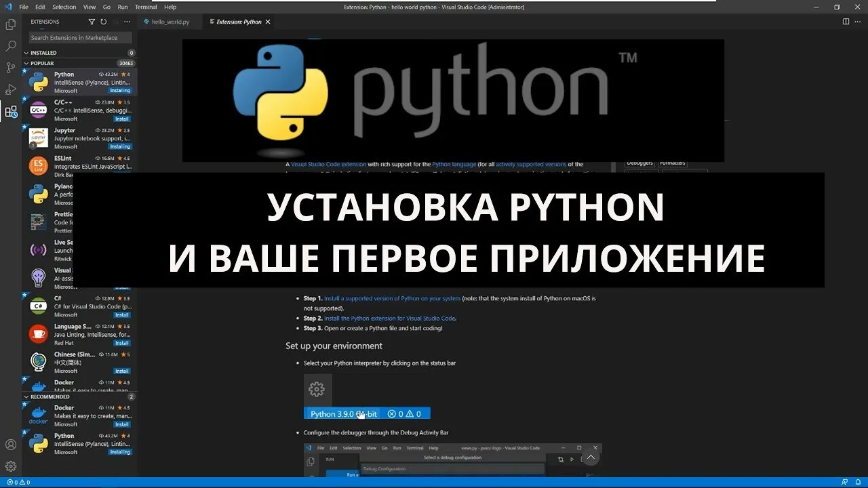868x488 pixels.
Task: Click the C# extension logo
Action: [39, 306]
